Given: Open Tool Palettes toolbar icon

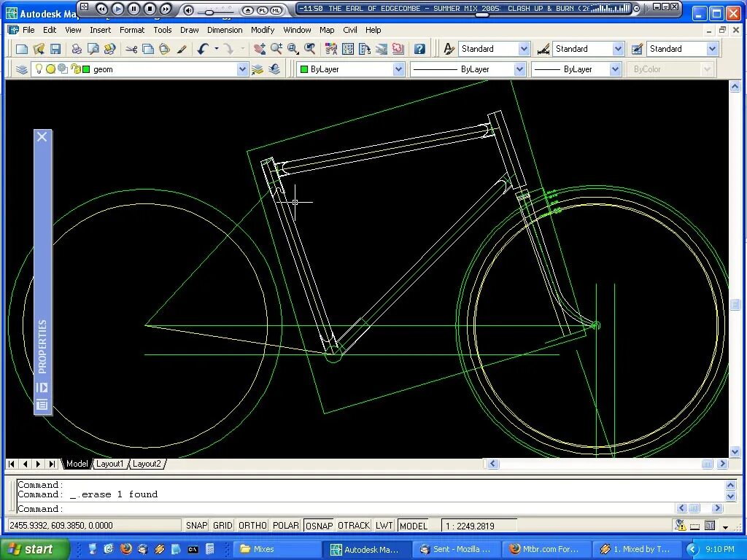Looking at the screenshot, I should click(365, 49).
